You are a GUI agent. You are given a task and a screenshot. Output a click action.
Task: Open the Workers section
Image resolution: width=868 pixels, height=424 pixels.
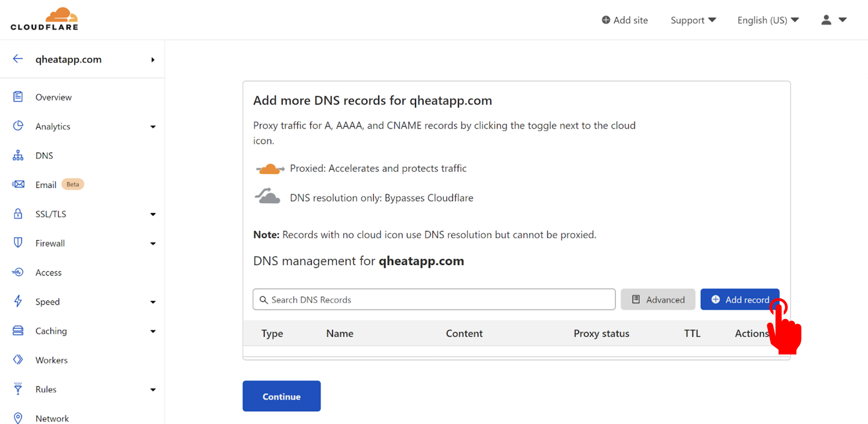click(x=52, y=360)
